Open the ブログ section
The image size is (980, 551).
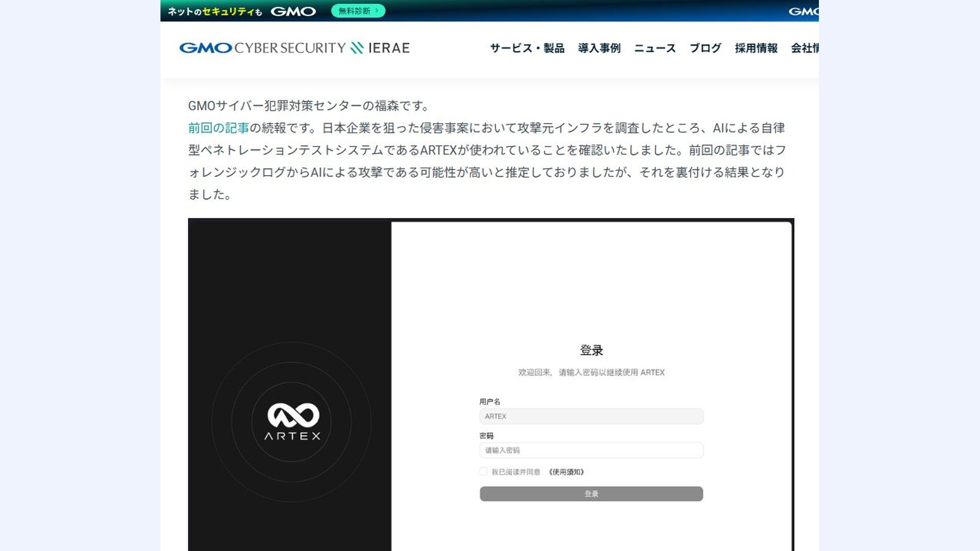[705, 48]
